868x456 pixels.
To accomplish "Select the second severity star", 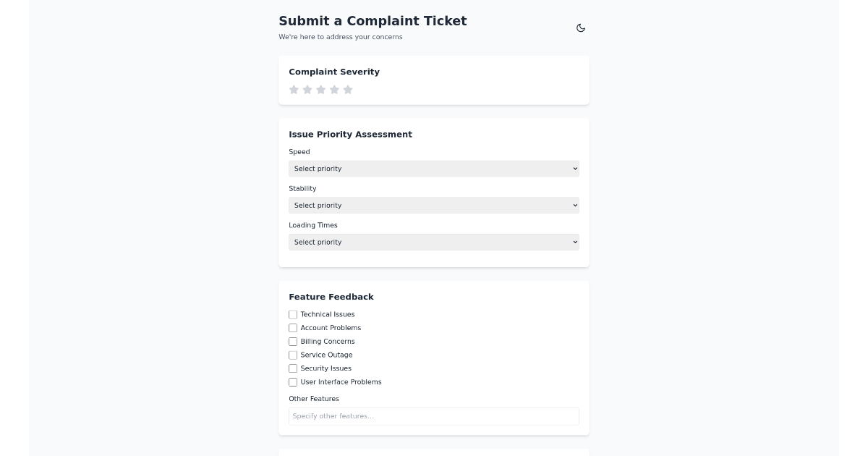I will pos(307,90).
